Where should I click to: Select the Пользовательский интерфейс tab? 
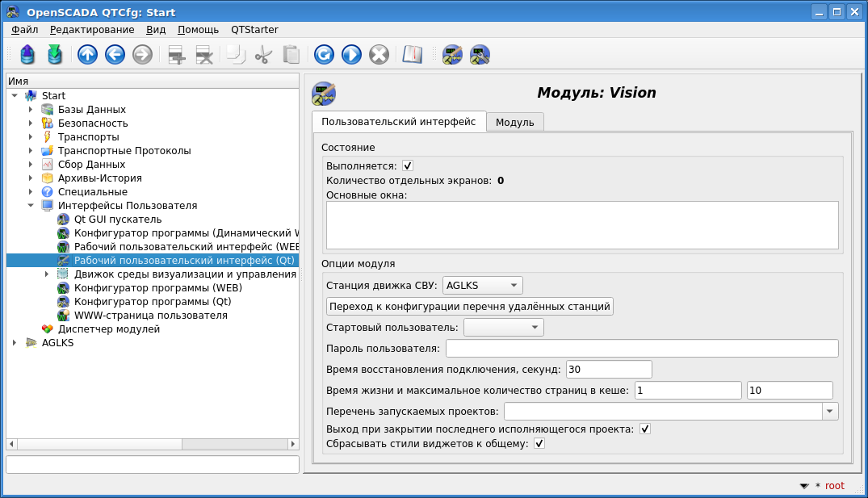(x=399, y=122)
